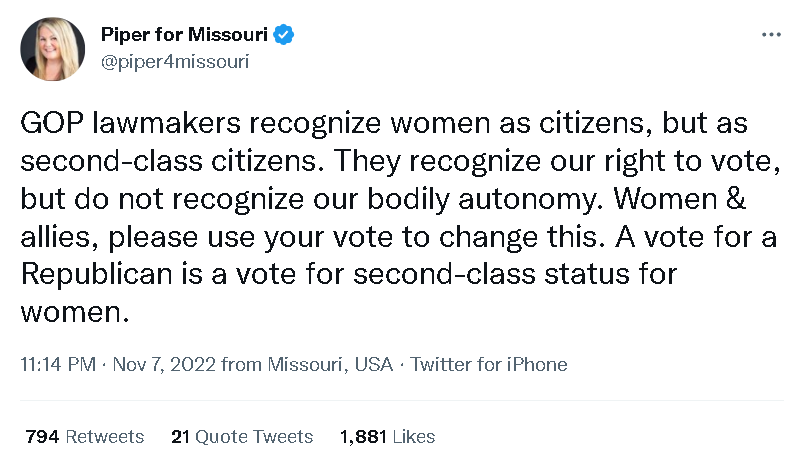Click the final word "women." on last line

[x=76, y=313]
